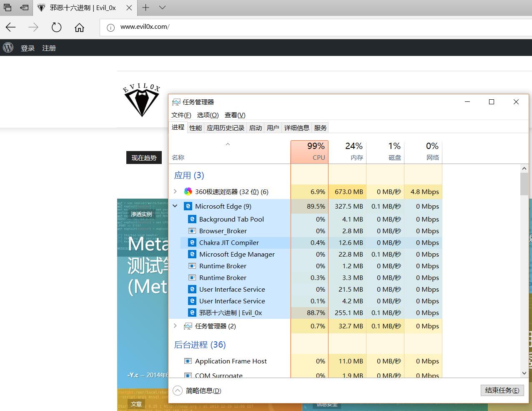Collapse the Microsoft Edge (9) group

175,206
